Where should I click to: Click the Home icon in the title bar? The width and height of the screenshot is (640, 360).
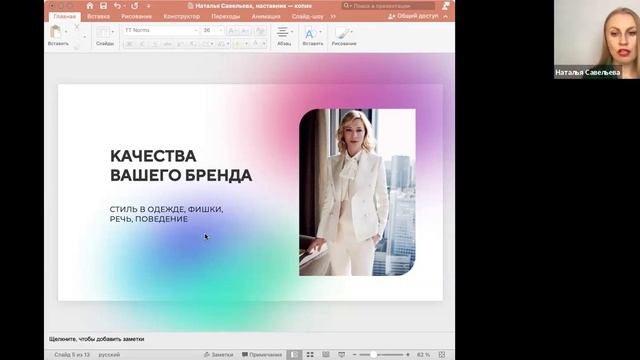pos(90,6)
